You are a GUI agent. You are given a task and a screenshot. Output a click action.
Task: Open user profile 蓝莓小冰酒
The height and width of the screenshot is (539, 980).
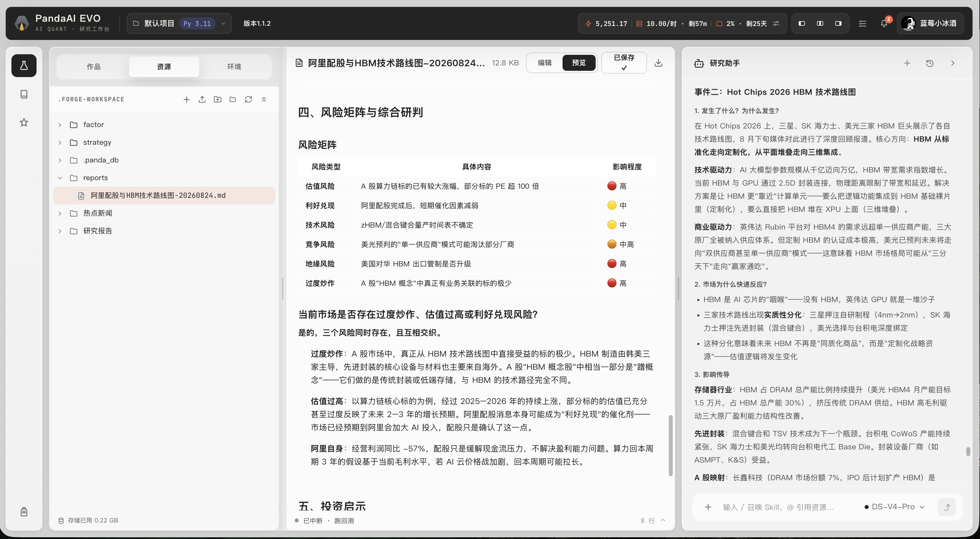930,23
